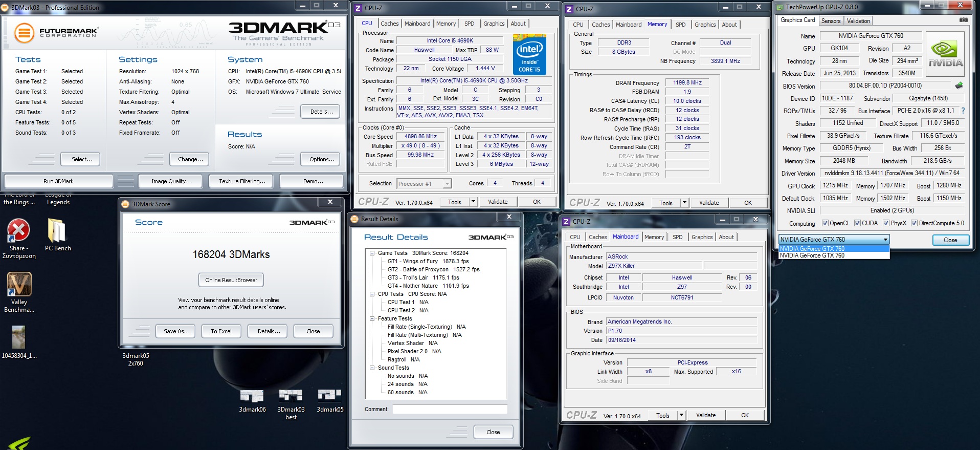Screen dimensions: 980x450
Task: Toggle the OpenCL checkbox
Action: coord(825,223)
